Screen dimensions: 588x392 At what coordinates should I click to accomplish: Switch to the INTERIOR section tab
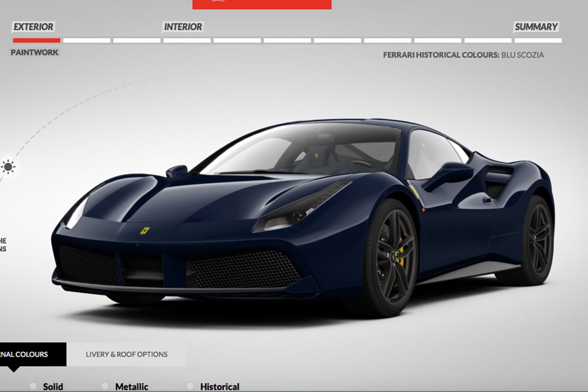(x=183, y=27)
